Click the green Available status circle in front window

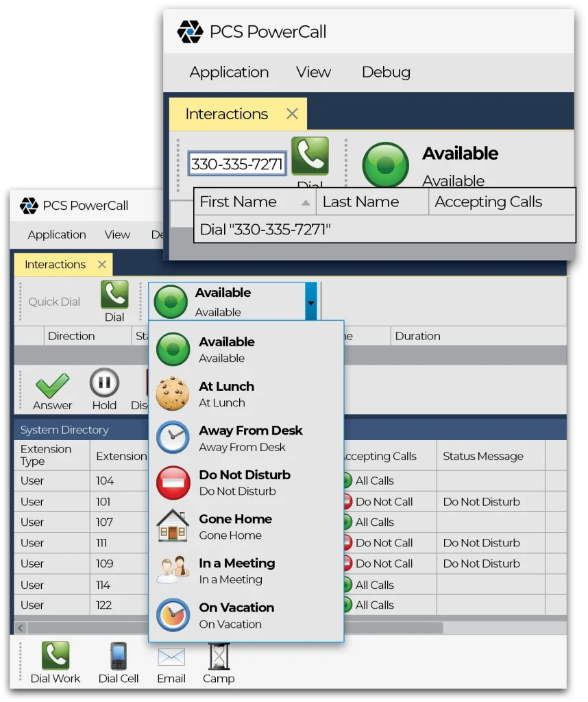(385, 165)
